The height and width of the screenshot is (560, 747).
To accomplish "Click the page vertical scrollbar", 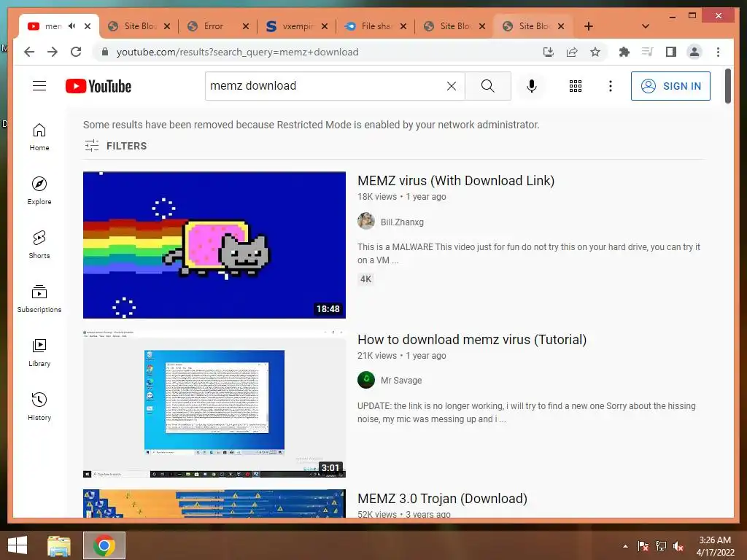I will pos(728,86).
